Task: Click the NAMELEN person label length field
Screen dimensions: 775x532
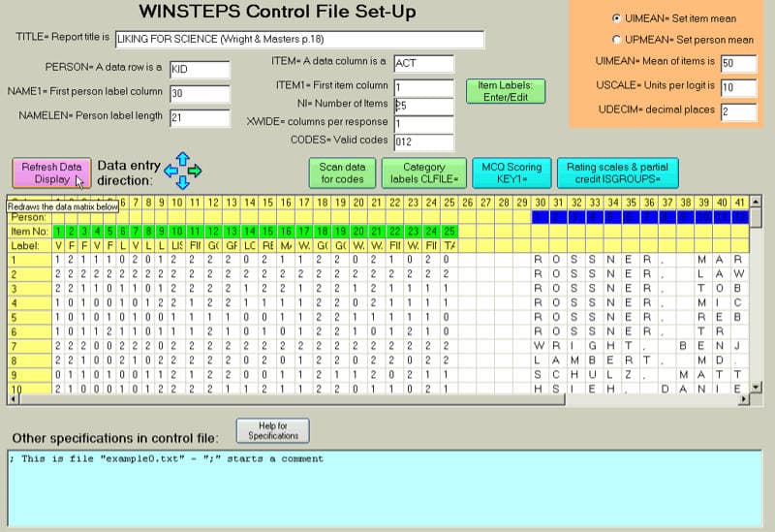Action: (x=200, y=118)
